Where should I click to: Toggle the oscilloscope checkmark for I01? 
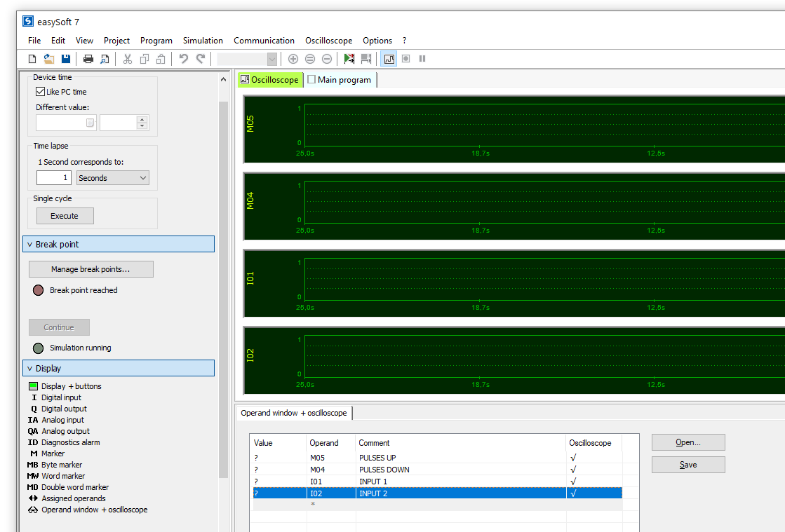tap(573, 482)
